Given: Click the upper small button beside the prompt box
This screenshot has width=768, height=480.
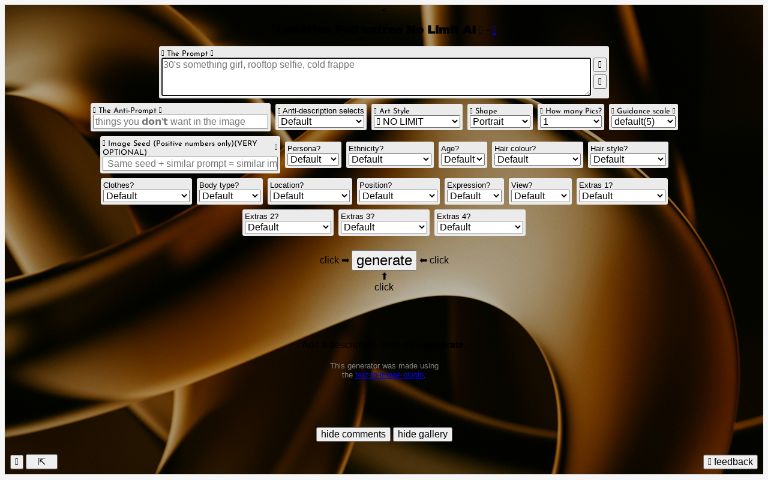Looking at the screenshot, I should pos(600,65).
